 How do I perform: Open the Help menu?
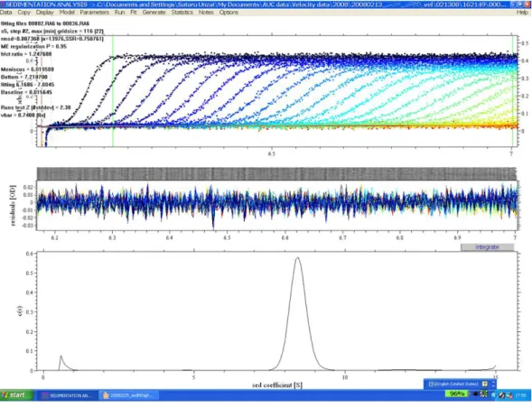522,13
